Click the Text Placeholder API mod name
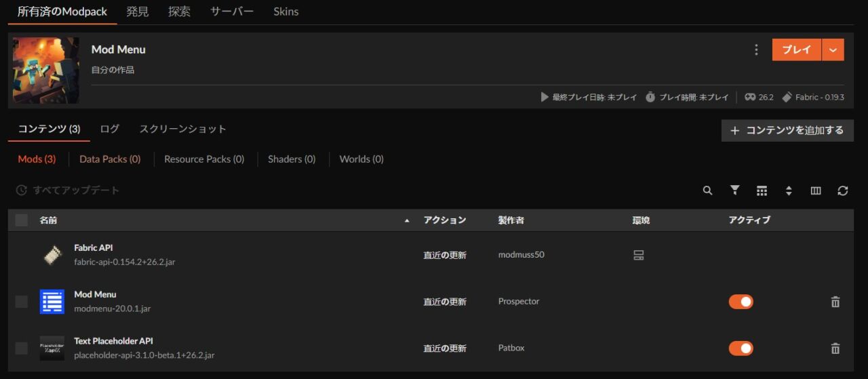 pyautogui.click(x=113, y=341)
